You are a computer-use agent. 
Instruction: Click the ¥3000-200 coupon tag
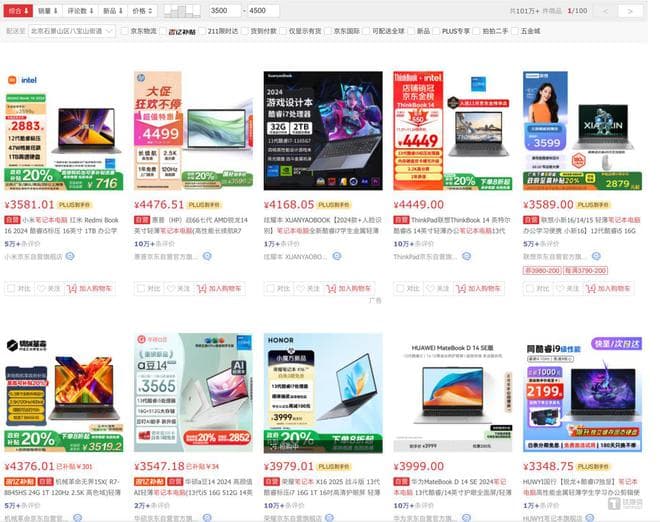[542, 270]
